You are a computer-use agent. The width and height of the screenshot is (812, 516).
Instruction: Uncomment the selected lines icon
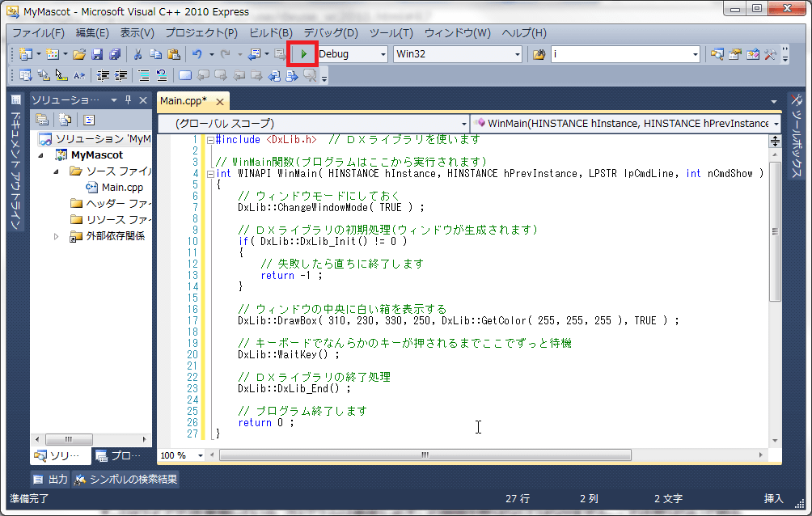tap(162, 76)
